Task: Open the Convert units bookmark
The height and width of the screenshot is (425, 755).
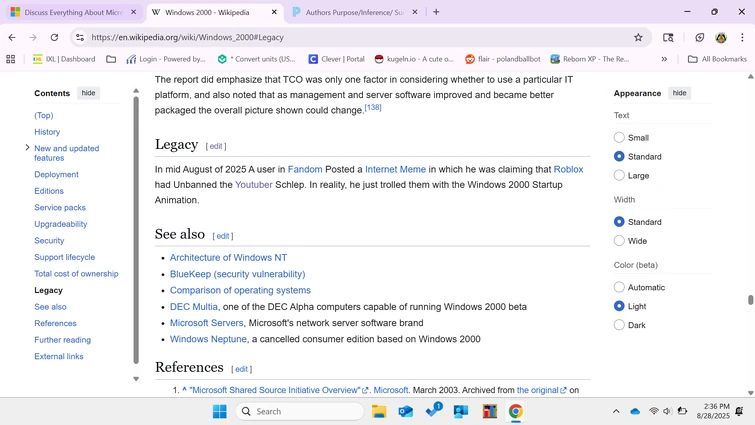Action: coord(257,59)
